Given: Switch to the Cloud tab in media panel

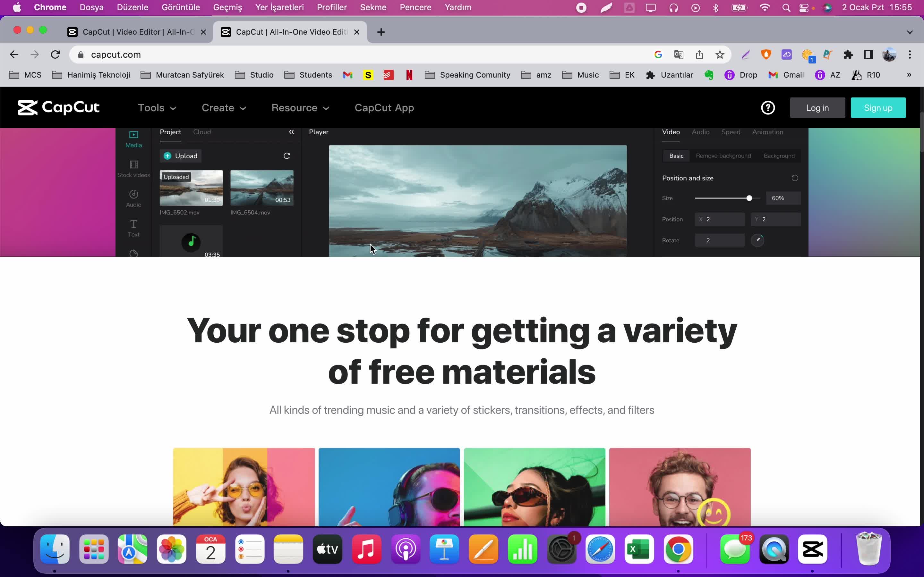Looking at the screenshot, I should [201, 132].
